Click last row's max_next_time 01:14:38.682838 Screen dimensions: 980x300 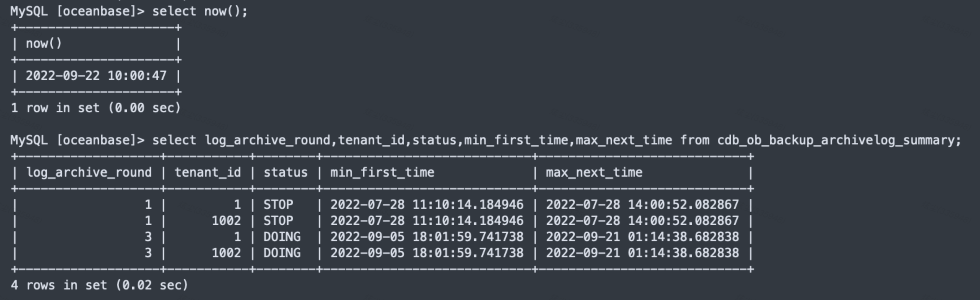(x=683, y=253)
